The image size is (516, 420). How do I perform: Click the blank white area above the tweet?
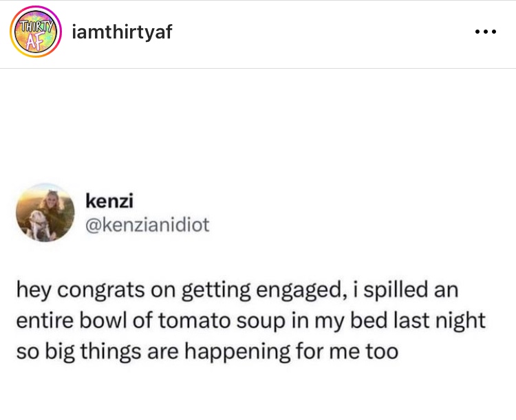(x=258, y=124)
